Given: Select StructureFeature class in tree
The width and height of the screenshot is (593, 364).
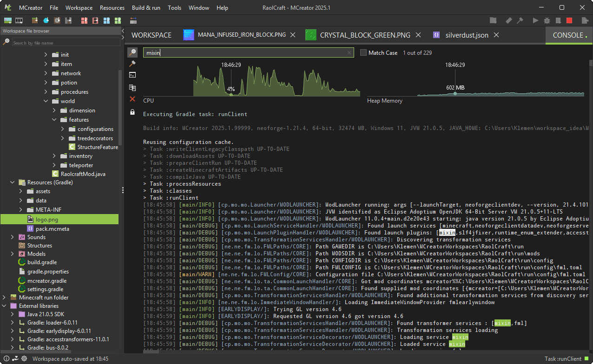Looking at the screenshot, I should click(93, 147).
